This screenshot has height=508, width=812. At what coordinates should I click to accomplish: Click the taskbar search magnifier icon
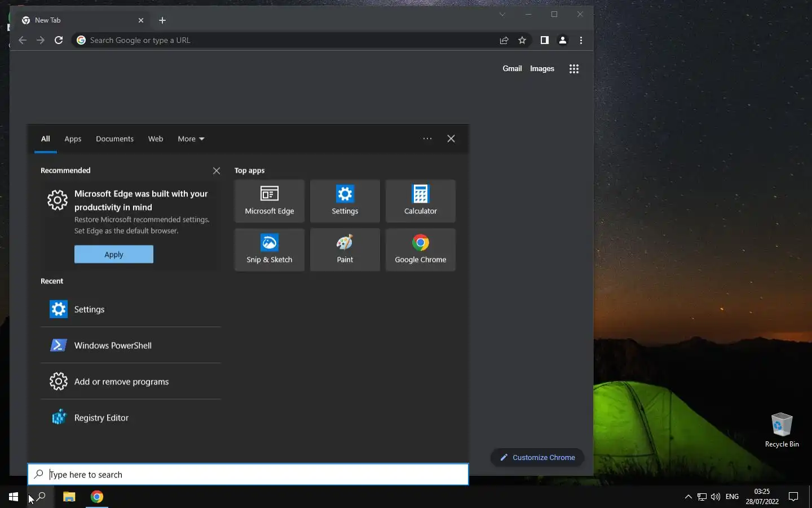41,497
